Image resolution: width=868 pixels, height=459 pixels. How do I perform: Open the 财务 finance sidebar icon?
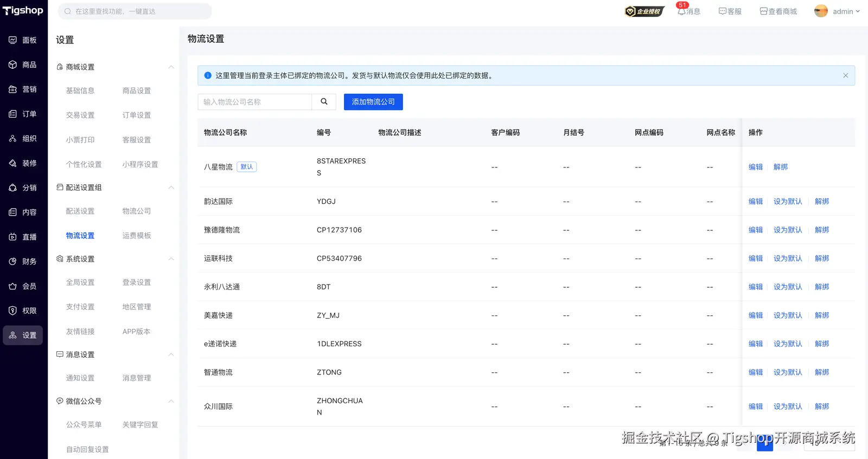tap(12, 261)
